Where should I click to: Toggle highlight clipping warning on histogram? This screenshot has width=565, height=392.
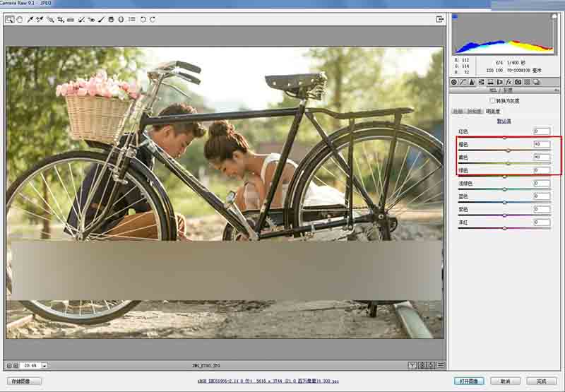pos(554,16)
